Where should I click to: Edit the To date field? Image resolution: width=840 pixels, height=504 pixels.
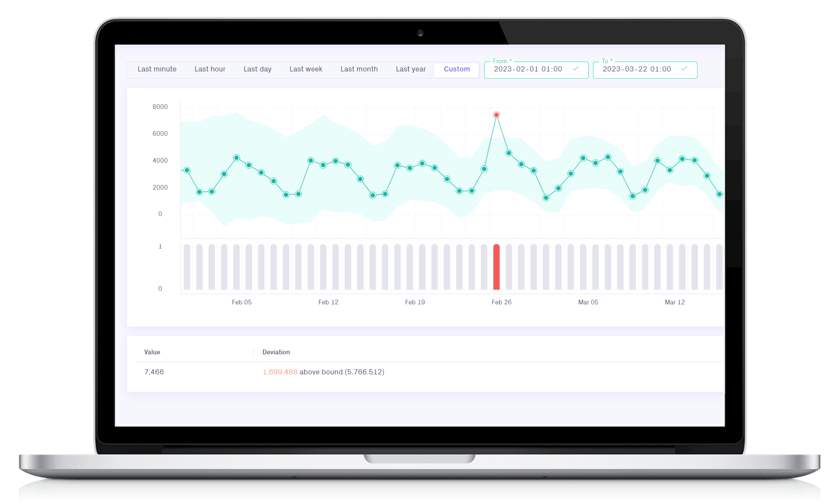tap(645, 70)
